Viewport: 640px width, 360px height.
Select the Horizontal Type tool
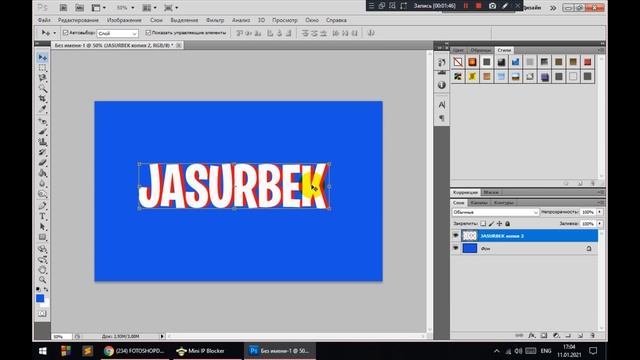[x=42, y=216]
